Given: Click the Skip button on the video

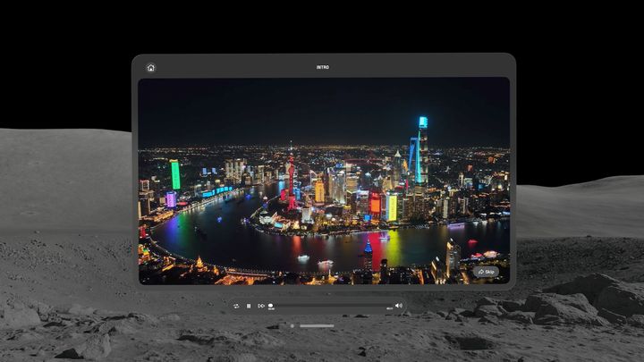Looking at the screenshot, I should point(487,272).
